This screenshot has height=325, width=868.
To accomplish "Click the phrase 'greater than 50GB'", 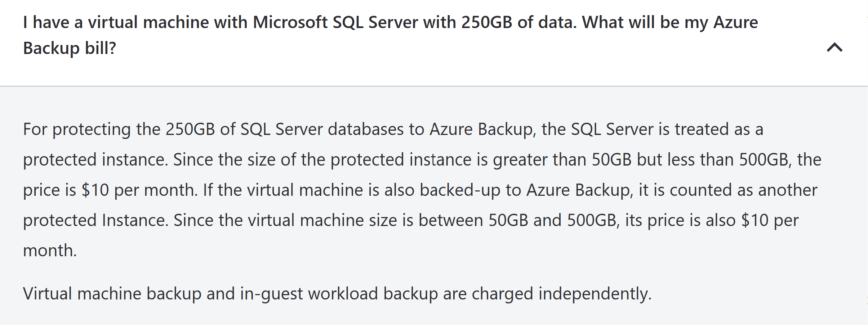I will pyautogui.click(x=562, y=160).
